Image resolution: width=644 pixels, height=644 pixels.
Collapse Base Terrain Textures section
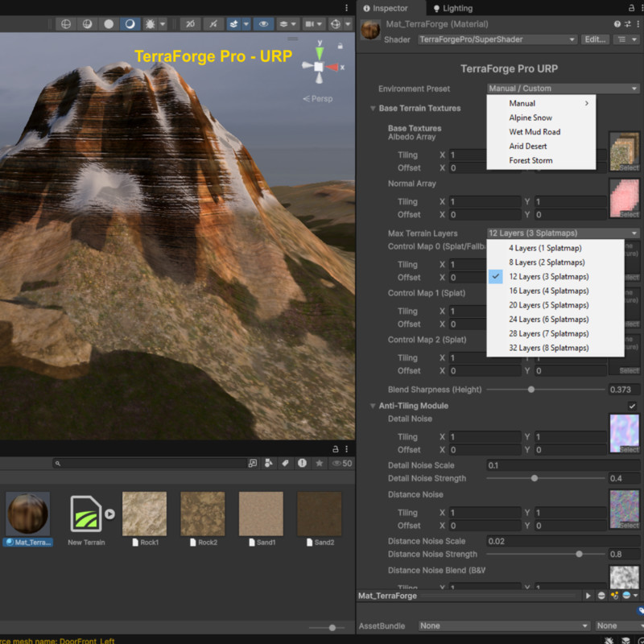coord(373,109)
